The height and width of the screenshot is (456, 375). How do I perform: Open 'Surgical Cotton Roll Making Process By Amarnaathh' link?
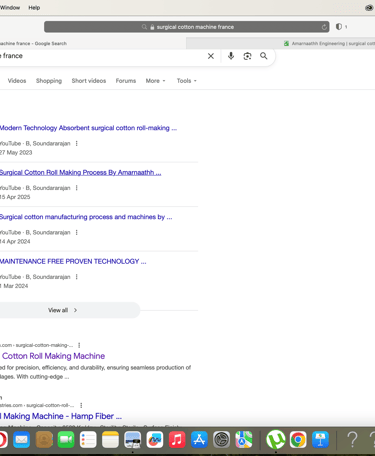coord(80,173)
